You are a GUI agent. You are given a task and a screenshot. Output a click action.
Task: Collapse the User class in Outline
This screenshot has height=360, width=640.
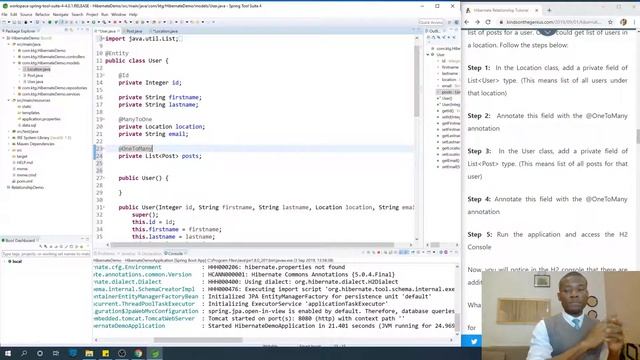coord(428,54)
